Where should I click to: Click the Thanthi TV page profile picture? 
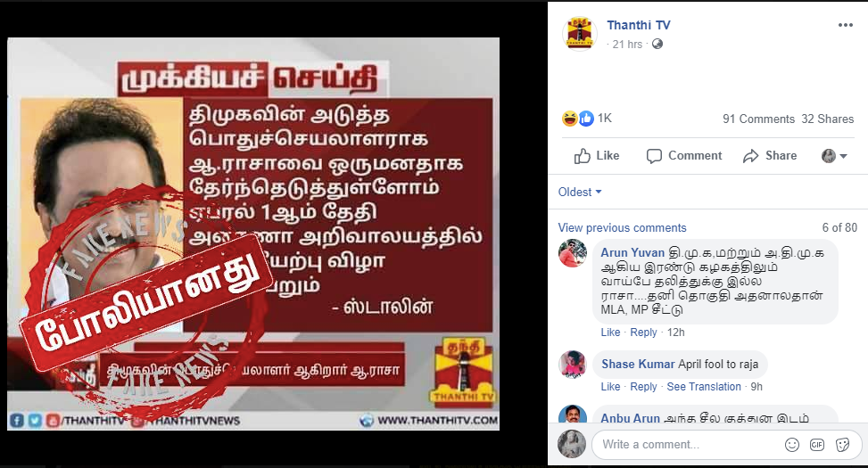[x=580, y=33]
